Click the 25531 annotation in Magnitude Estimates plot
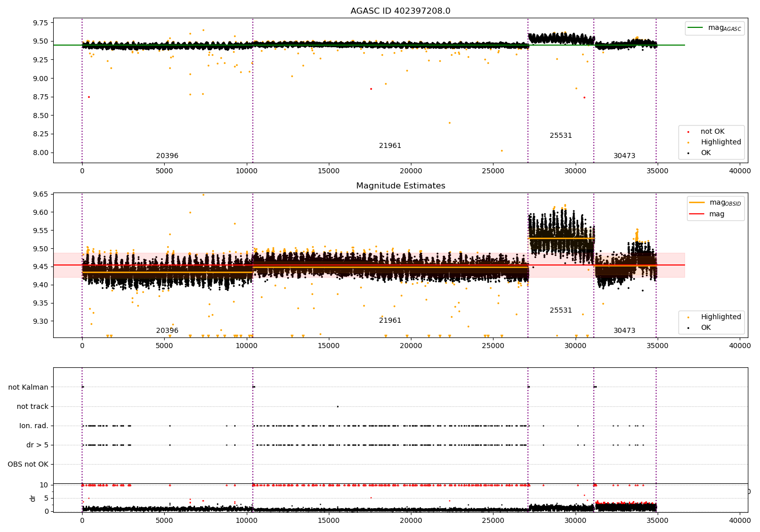The width and height of the screenshot is (760, 532). click(561, 311)
